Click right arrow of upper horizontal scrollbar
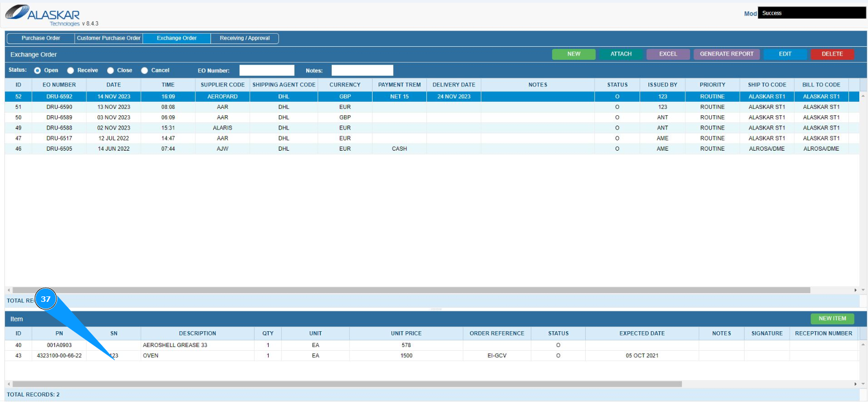 [x=855, y=290]
